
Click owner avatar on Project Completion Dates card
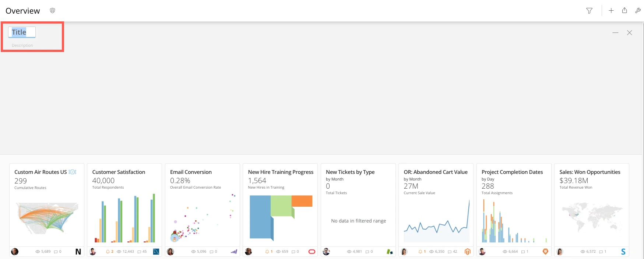482,252
